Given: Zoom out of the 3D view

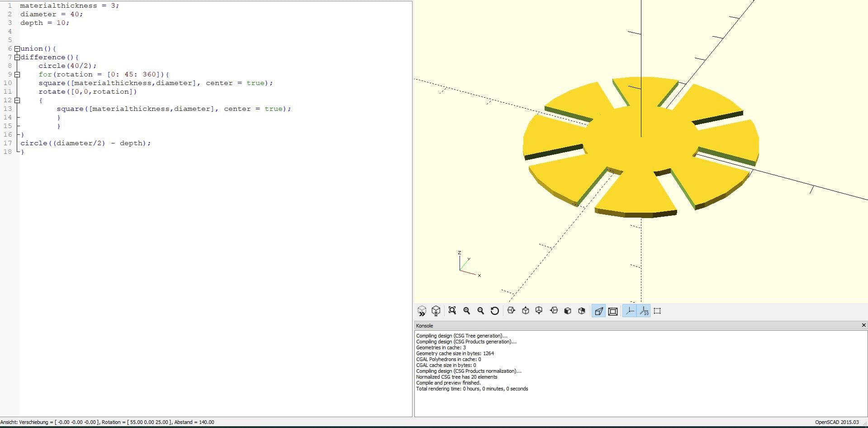Looking at the screenshot, I should tap(480, 311).
